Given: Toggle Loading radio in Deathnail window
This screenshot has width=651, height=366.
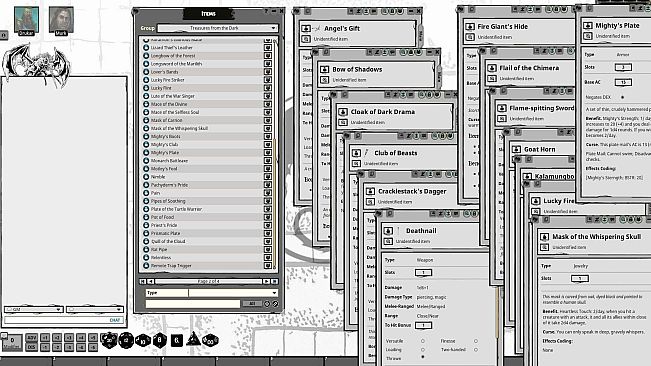Looking at the screenshot, I should (423, 350).
